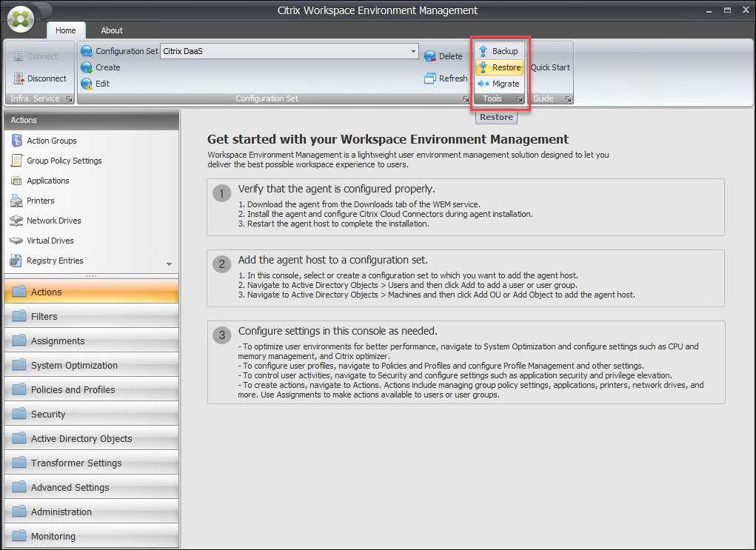Click the Administration folder icon
This screenshot has width=756, height=550.
(x=19, y=511)
